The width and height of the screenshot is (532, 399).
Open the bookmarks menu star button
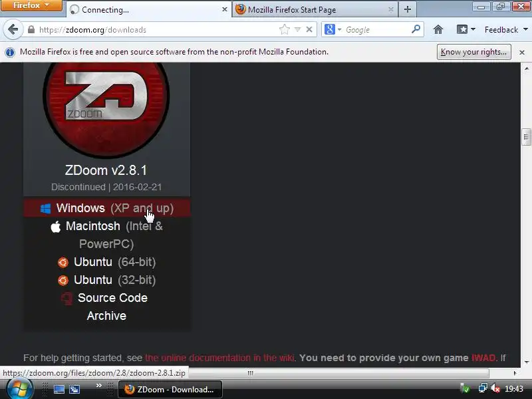pyautogui.click(x=466, y=29)
